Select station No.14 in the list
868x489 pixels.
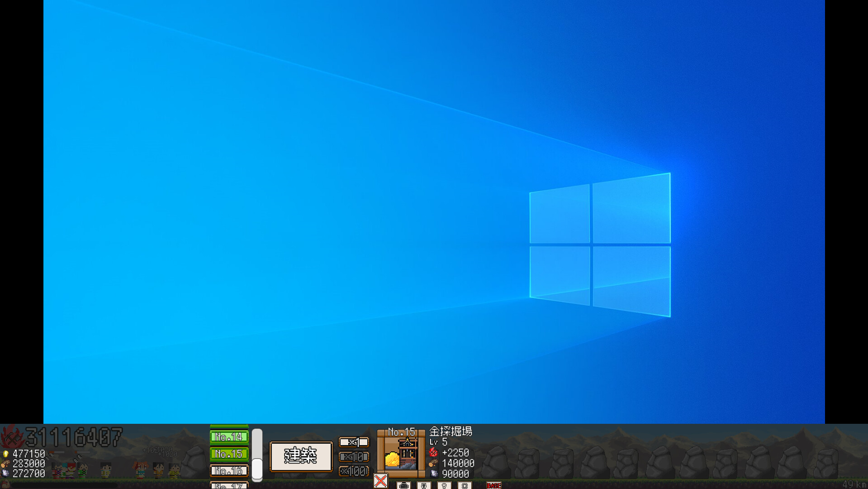229,436
